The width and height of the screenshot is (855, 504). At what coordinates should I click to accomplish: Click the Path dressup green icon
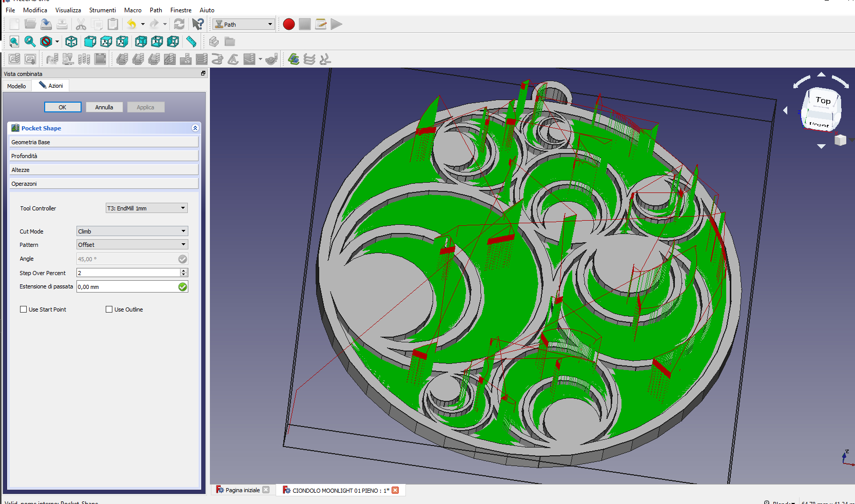[294, 59]
